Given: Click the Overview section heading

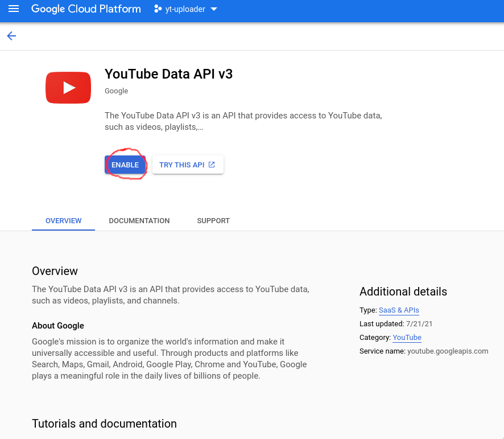Looking at the screenshot, I should (55, 271).
